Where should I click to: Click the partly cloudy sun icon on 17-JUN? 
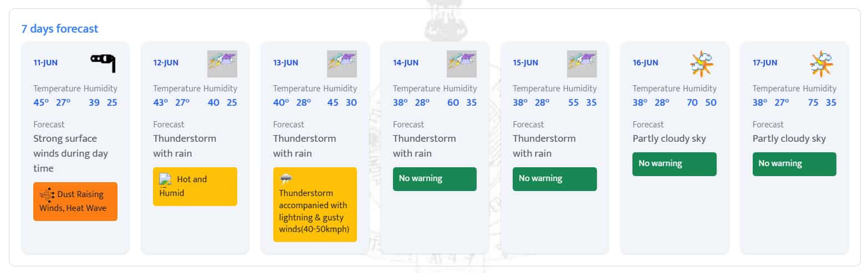[x=821, y=64]
